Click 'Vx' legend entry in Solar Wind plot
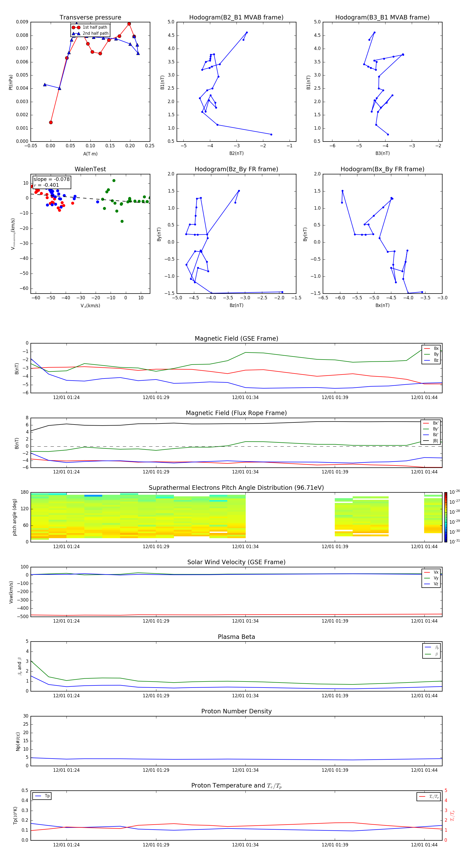 pyautogui.click(x=431, y=572)
